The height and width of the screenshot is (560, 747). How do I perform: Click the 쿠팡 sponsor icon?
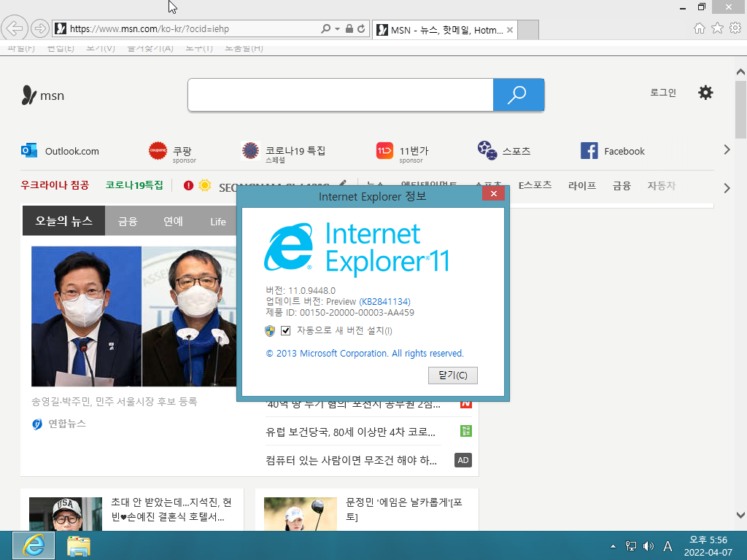click(158, 150)
